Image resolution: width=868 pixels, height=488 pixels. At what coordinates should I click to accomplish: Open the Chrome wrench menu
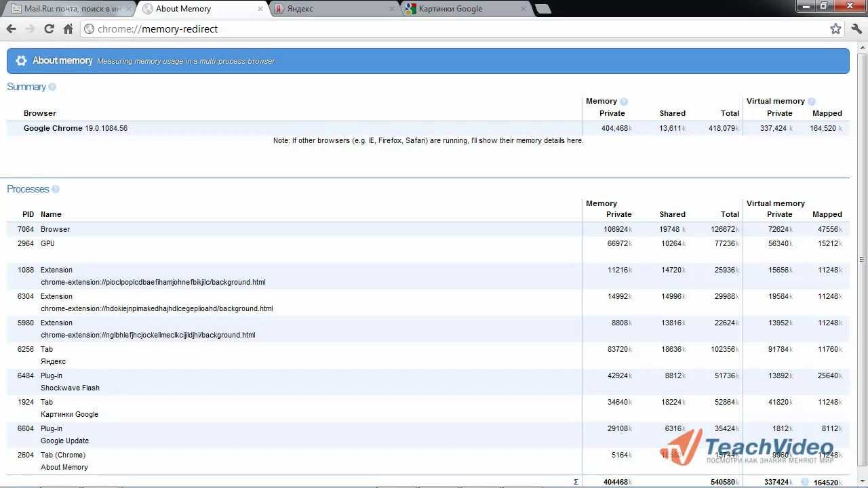tap(856, 29)
